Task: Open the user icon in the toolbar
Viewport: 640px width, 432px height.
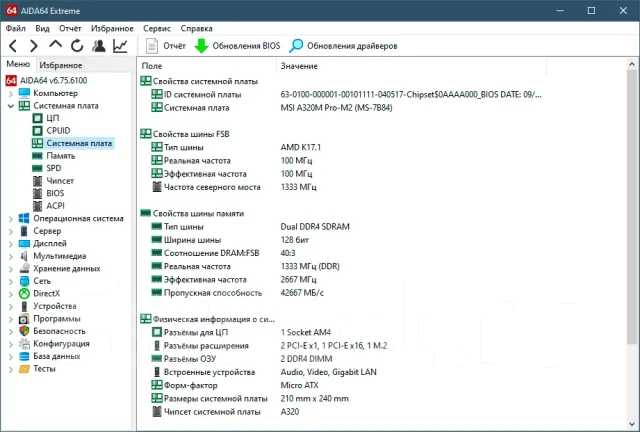Action: [98, 46]
